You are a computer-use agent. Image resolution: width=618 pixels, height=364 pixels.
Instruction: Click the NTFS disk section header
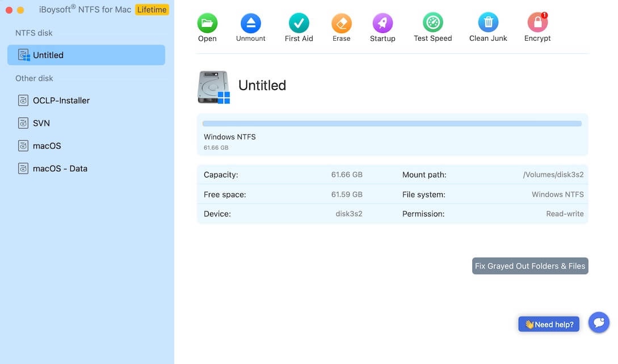coord(34,33)
